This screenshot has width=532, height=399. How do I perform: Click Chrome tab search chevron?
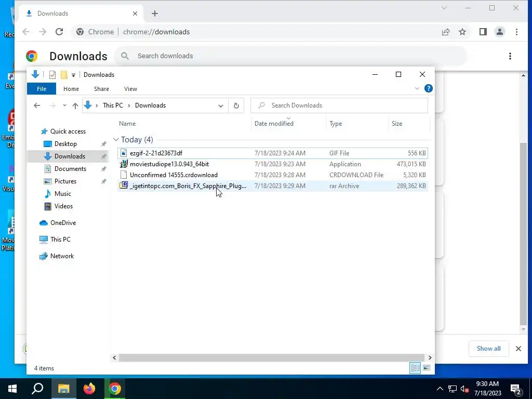444,8
